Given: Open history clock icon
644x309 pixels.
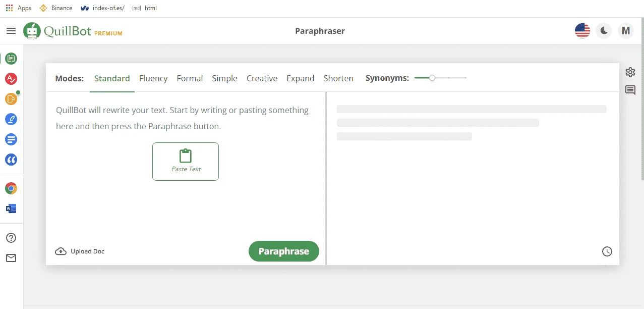Looking at the screenshot, I should [607, 251].
